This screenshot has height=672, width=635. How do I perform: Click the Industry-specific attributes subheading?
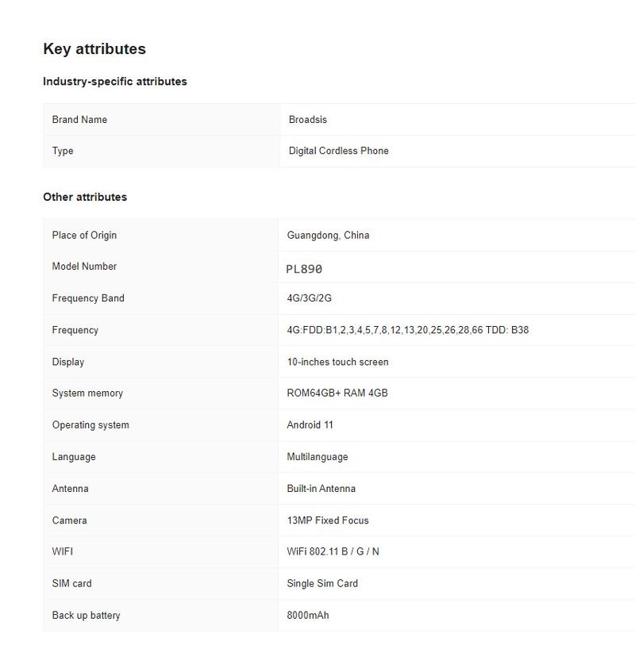[115, 82]
